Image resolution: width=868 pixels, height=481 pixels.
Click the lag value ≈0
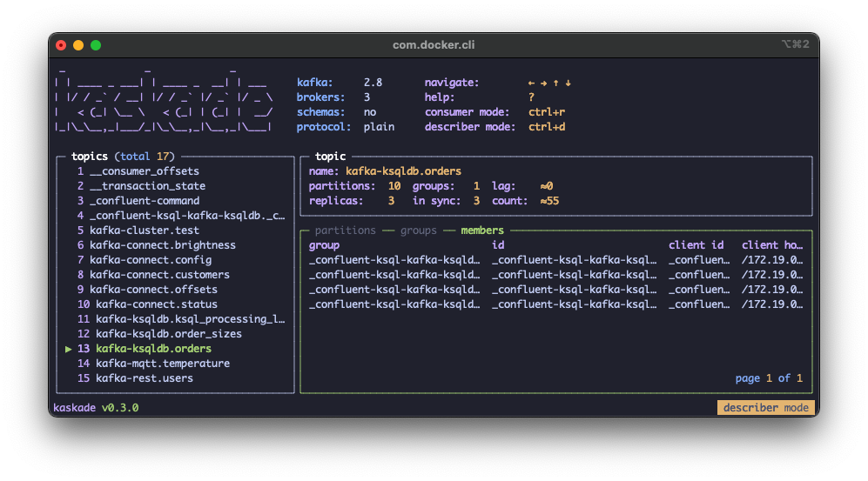tap(547, 186)
